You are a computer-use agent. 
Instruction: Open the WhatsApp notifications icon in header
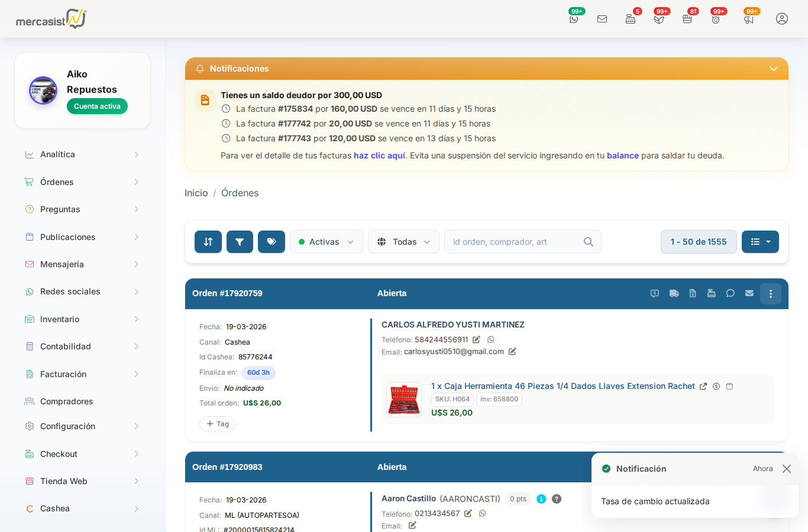(574, 19)
